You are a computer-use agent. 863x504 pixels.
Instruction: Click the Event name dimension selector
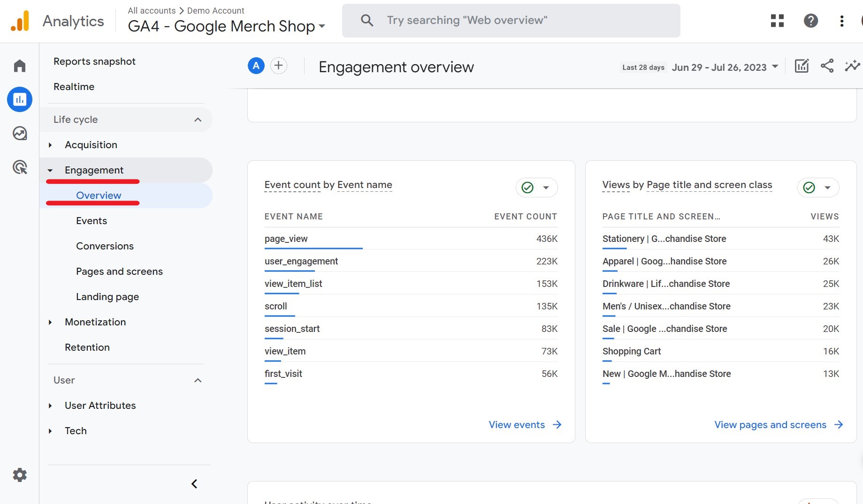365,185
